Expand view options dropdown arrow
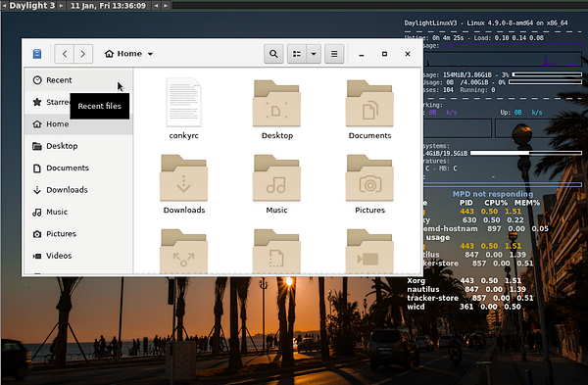The image size is (588, 385). pyautogui.click(x=314, y=54)
